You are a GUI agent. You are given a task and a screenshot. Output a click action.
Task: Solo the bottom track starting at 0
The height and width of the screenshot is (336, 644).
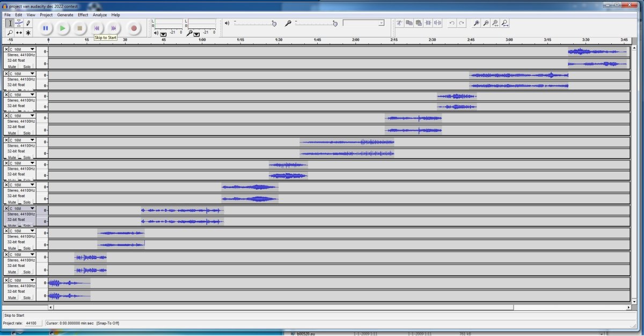click(27, 297)
